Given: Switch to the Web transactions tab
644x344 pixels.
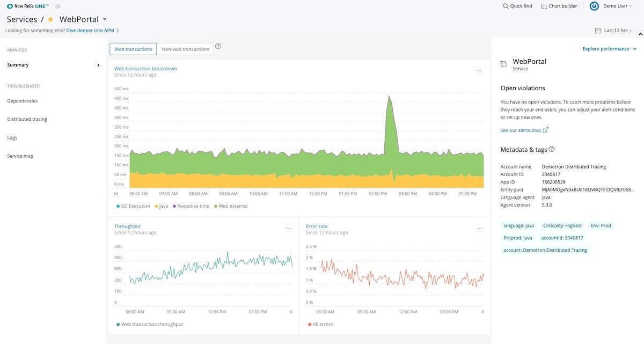Looking at the screenshot, I should click(133, 49).
